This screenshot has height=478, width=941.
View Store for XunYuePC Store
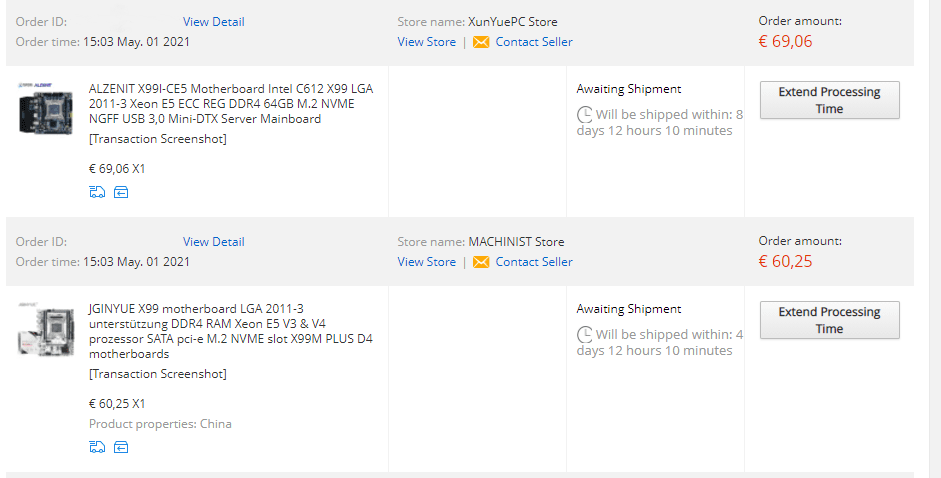(x=427, y=42)
